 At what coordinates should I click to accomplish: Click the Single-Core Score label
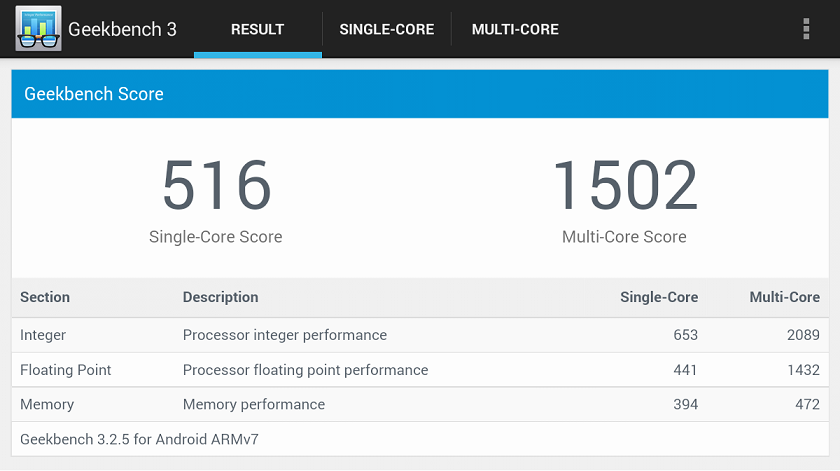click(x=215, y=236)
